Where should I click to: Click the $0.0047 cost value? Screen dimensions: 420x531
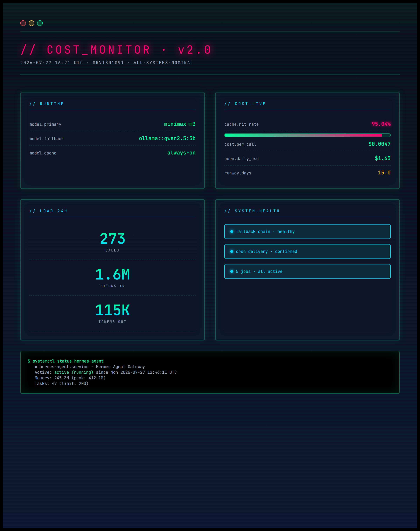[x=379, y=144]
